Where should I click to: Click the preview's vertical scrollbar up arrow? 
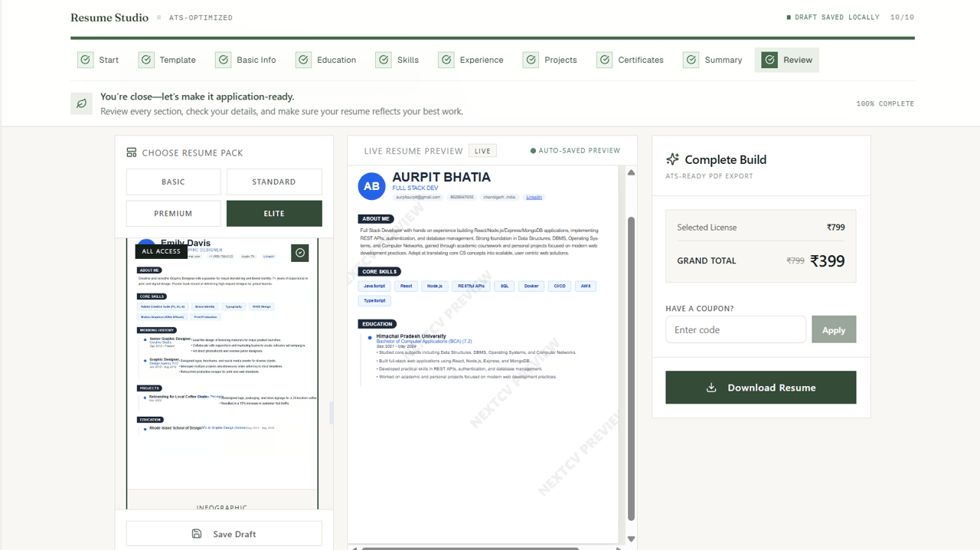pos(631,172)
